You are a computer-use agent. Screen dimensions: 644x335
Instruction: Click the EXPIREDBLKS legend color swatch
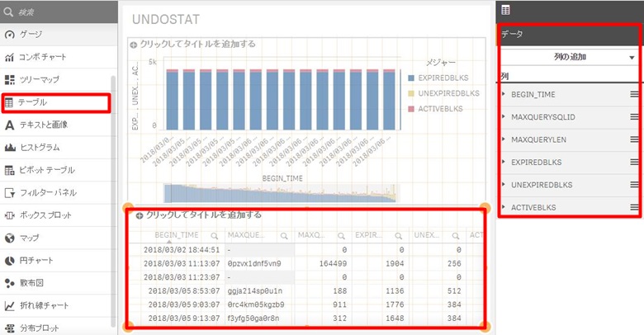click(412, 77)
